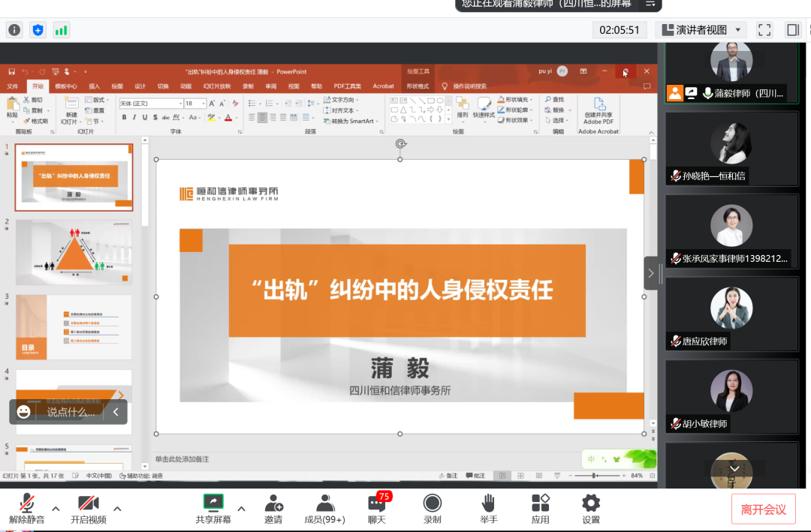Open the 聊天 chat panel with 75 messages
The image size is (811, 532).
click(x=375, y=508)
